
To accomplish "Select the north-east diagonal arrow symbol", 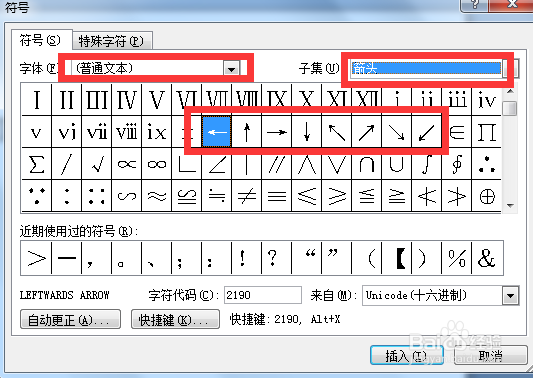I will pos(366,132).
